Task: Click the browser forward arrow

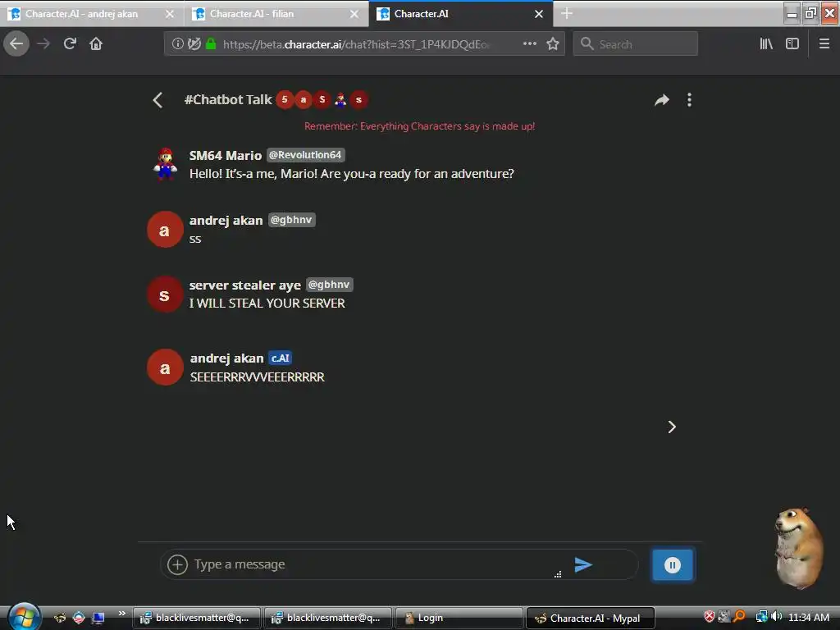Action: pos(43,44)
